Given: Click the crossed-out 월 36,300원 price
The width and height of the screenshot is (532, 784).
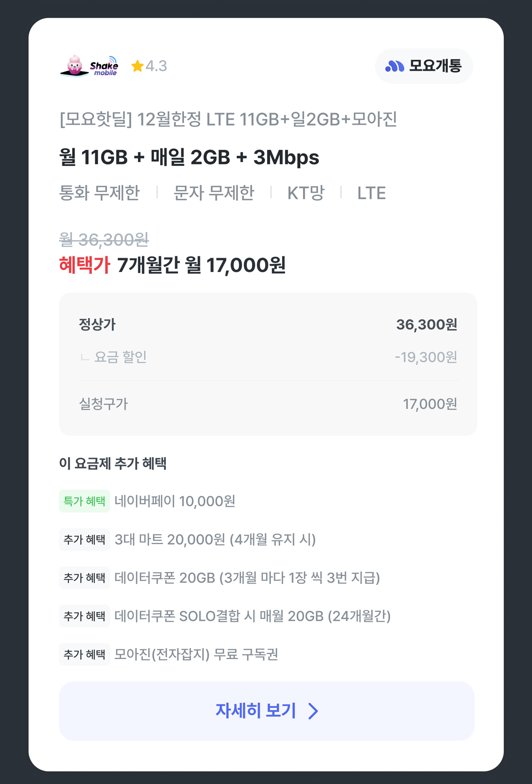Looking at the screenshot, I should (x=104, y=240).
